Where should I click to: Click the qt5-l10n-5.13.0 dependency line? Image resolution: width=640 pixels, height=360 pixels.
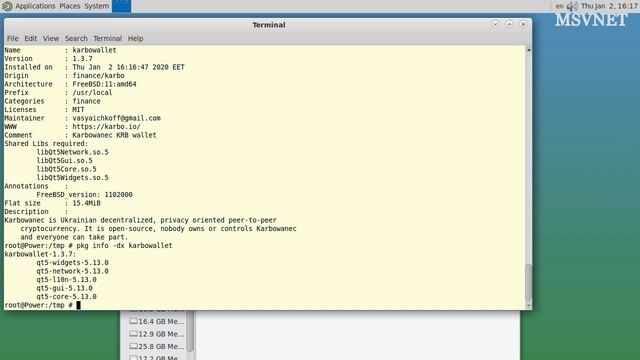[66, 280]
